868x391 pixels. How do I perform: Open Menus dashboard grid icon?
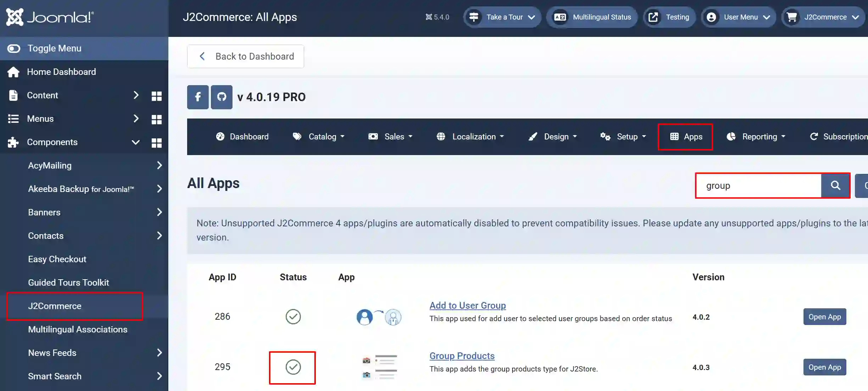[156, 119]
